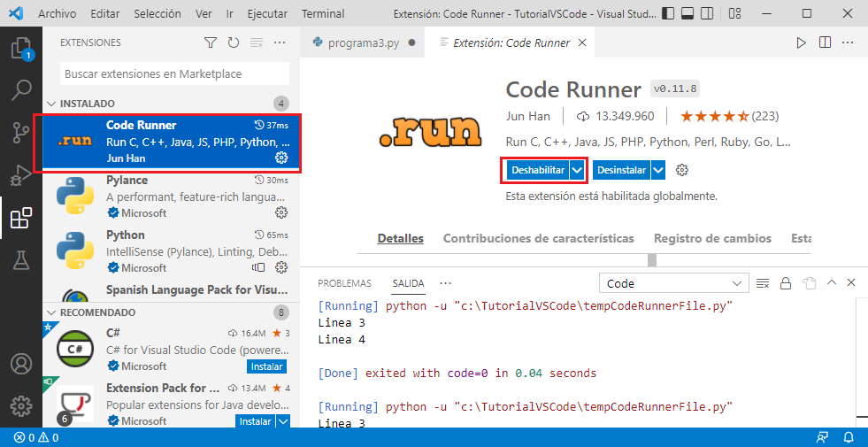Open Code Runner list item gear settings
The height and width of the screenshot is (447, 868).
(x=281, y=158)
